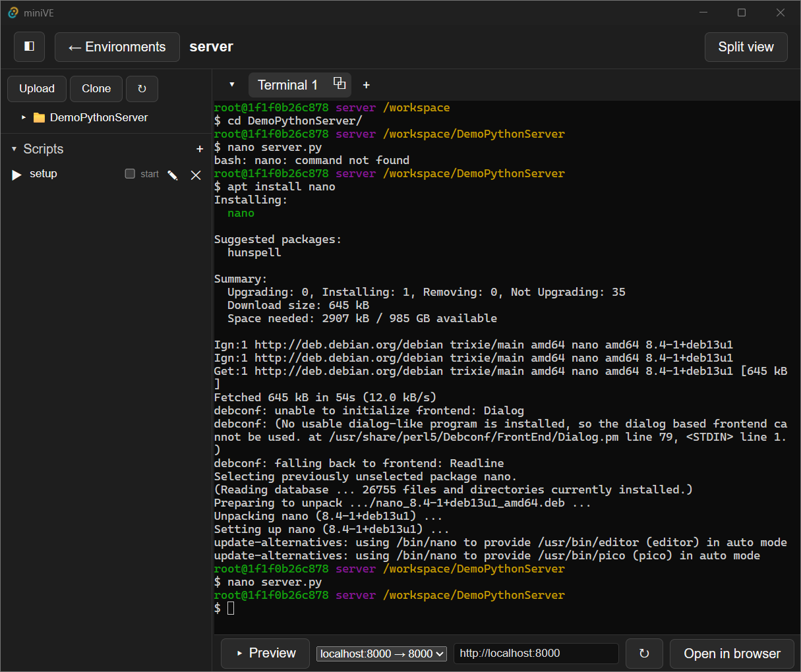Go back to Environments
Image resolution: width=801 pixels, height=672 pixels.
117,47
